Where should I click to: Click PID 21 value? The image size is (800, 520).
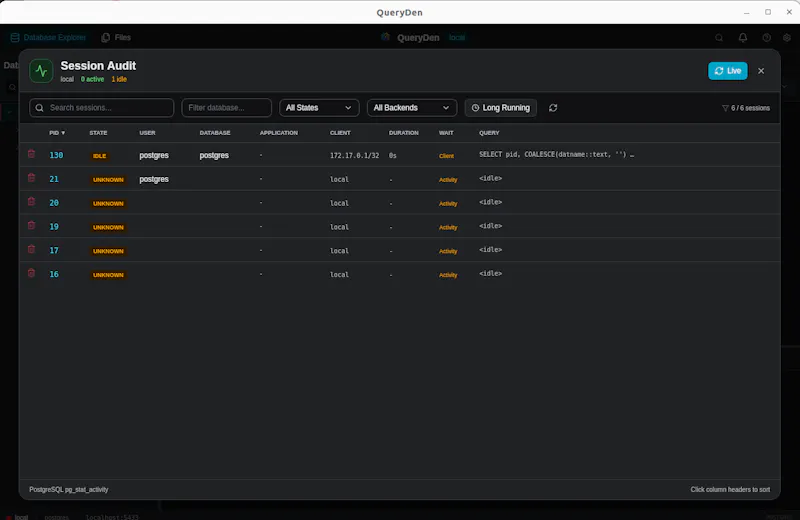[54, 179]
